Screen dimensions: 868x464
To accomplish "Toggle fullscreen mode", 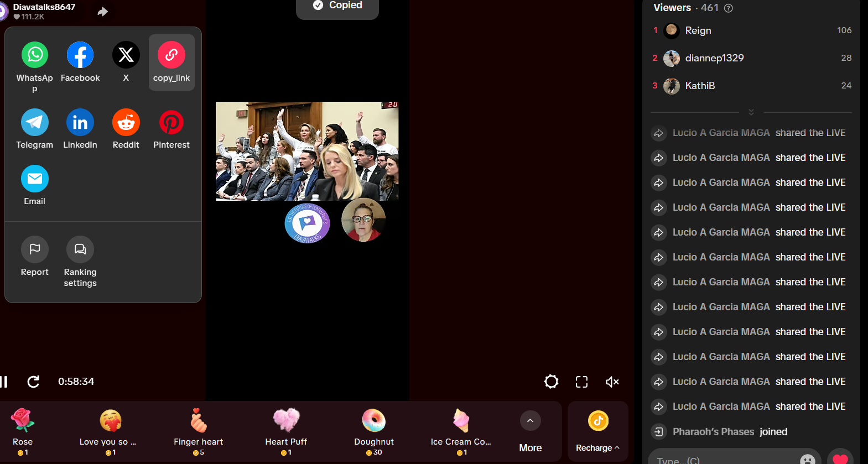I will [581, 382].
